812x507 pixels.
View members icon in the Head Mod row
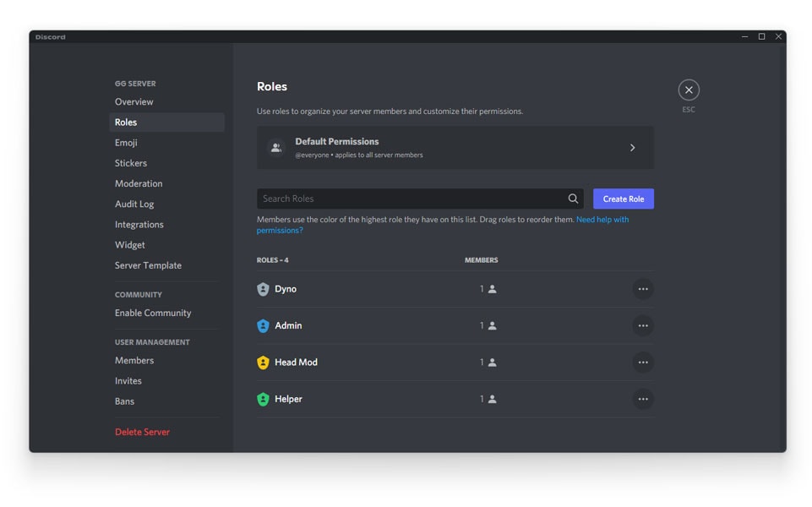pyautogui.click(x=493, y=363)
